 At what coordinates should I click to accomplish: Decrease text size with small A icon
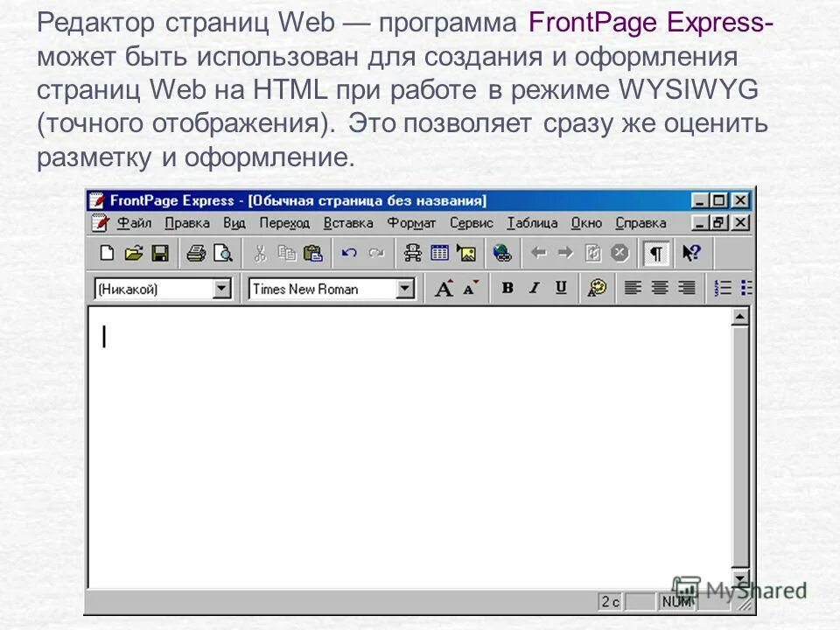pyautogui.click(x=471, y=288)
